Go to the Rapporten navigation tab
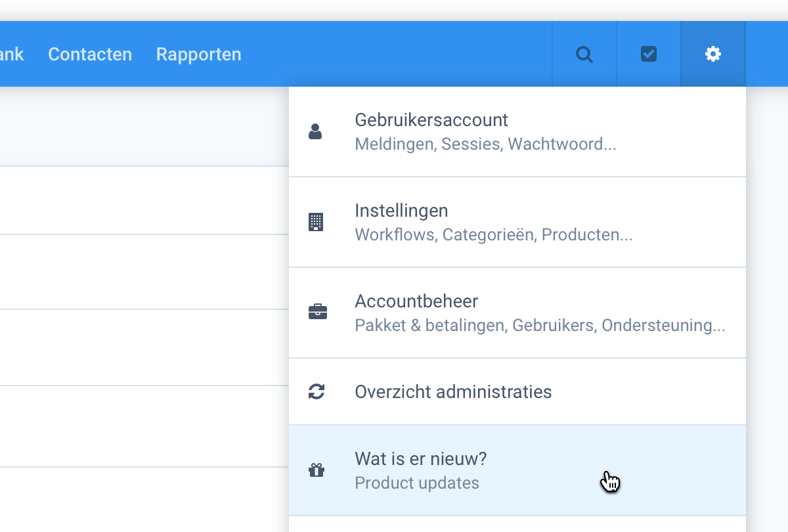Image resolution: width=788 pixels, height=532 pixels. pos(198,54)
